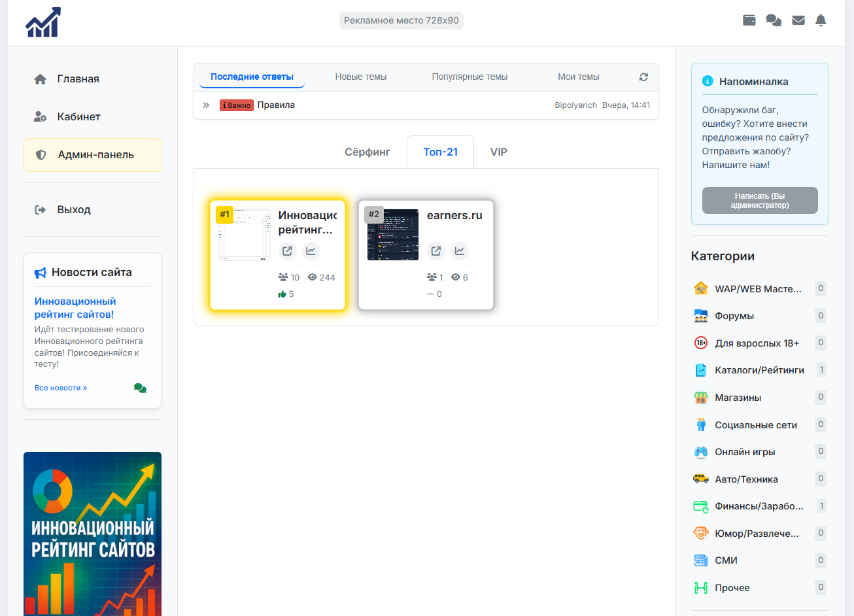Click Выход to log out
Viewport: 854px width, 616px height.
click(73, 210)
